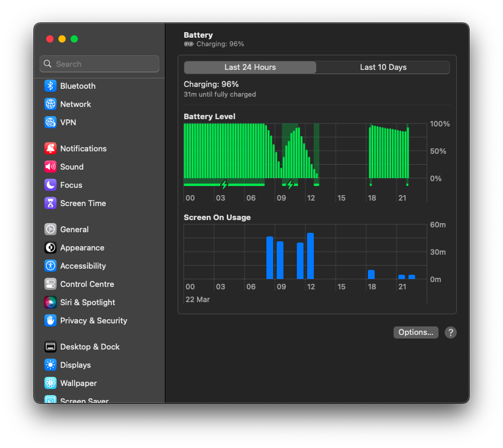Select the Focus moon icon
The image size is (503, 448).
(50, 185)
